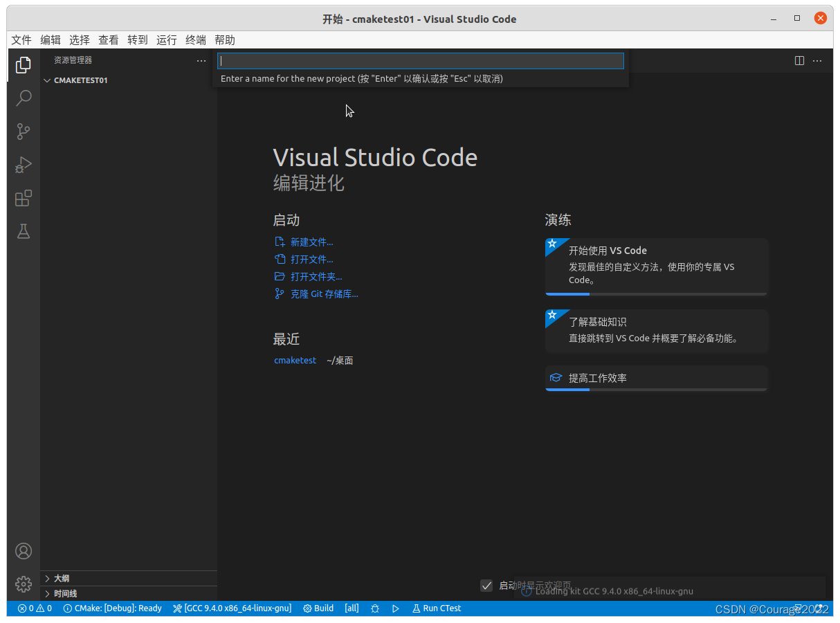Open the 了解基础知识 walkthrough card
This screenshot has height=623, width=840.
coord(656,330)
